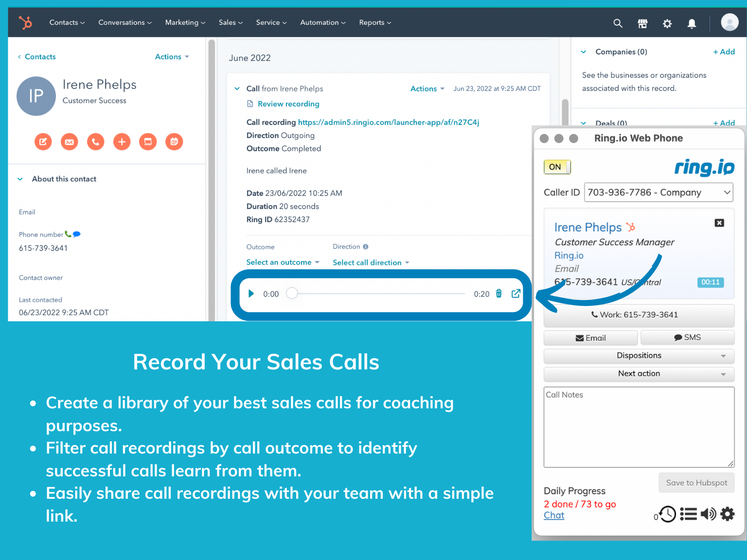Open Web Phone settings gear icon
The width and height of the screenshot is (747, 560).
coord(727,514)
